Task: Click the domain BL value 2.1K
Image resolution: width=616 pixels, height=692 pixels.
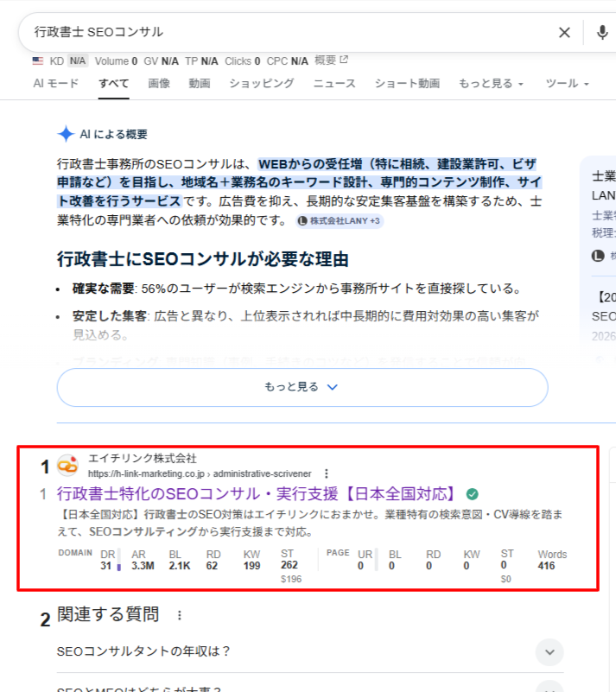Action: click(180, 566)
